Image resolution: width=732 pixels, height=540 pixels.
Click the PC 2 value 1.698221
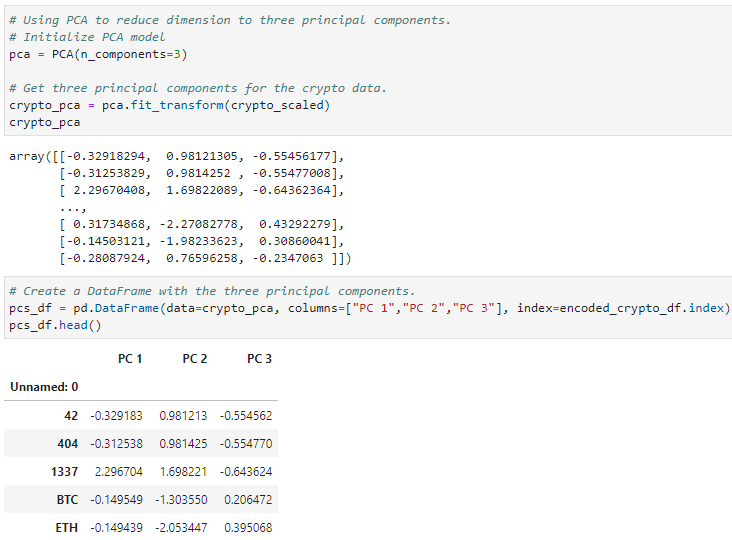tap(183, 471)
